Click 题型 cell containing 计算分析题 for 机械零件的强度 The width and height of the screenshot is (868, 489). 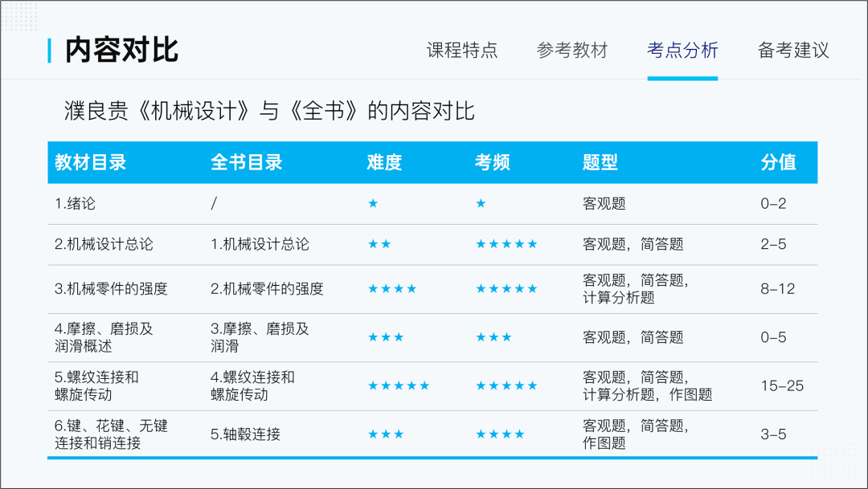tap(636, 289)
